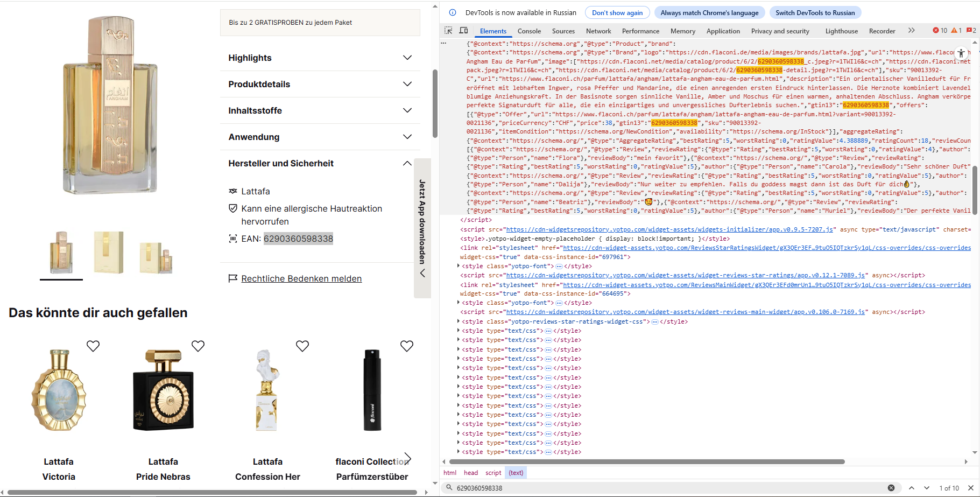Open the yotpo widgets-initializer script link
The width and height of the screenshot is (980, 497).
tap(670, 229)
